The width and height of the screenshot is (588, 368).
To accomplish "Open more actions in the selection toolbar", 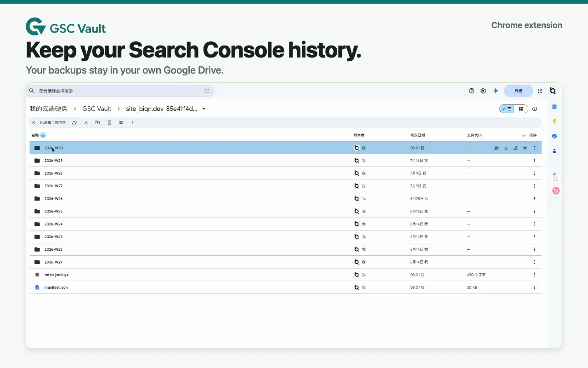I will (133, 123).
